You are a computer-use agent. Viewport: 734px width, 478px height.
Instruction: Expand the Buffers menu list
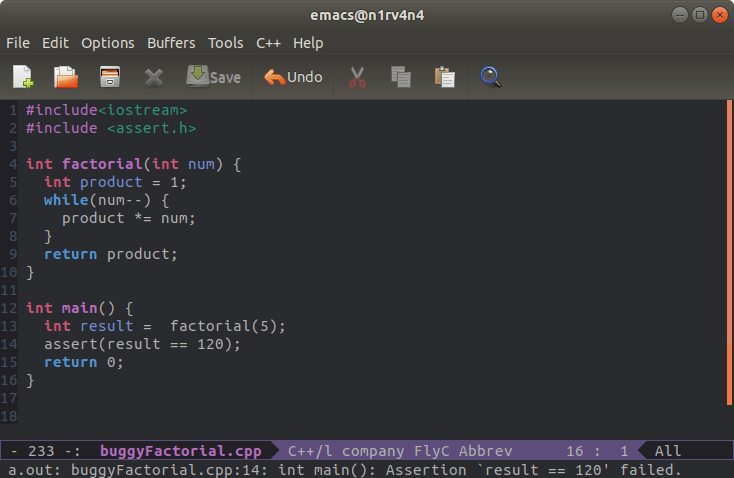(x=171, y=43)
